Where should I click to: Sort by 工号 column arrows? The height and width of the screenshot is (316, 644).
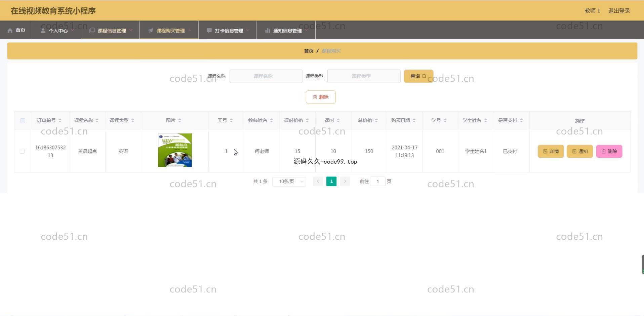point(231,120)
